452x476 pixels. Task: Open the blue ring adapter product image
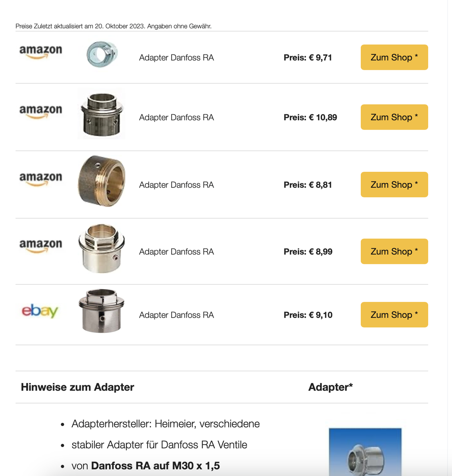point(102,54)
